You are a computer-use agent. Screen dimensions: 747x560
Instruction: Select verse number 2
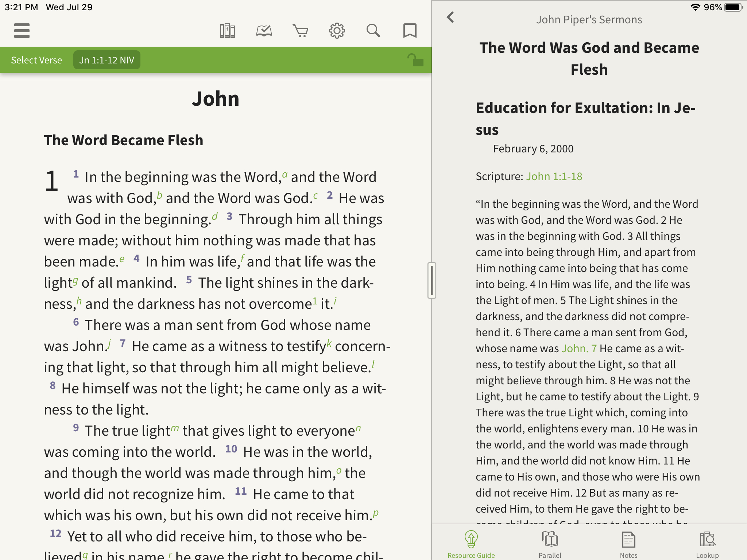coord(330,195)
